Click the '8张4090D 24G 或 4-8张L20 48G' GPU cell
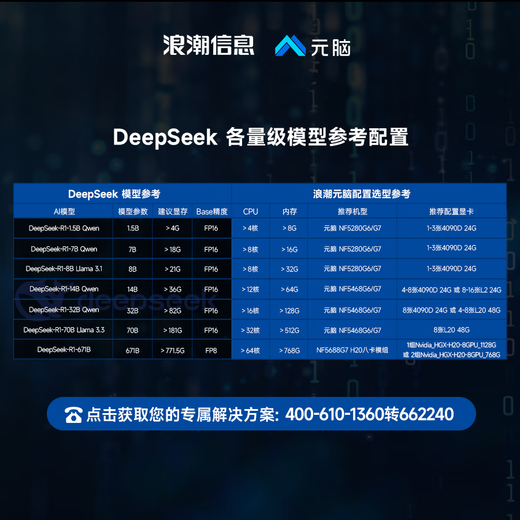This screenshot has width=520, height=520. [x=451, y=310]
